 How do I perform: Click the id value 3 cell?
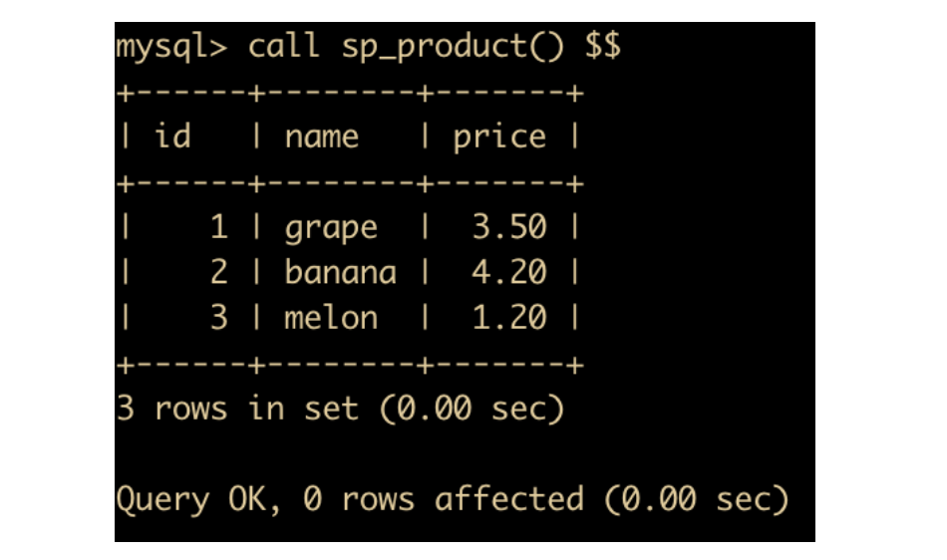[x=218, y=318]
